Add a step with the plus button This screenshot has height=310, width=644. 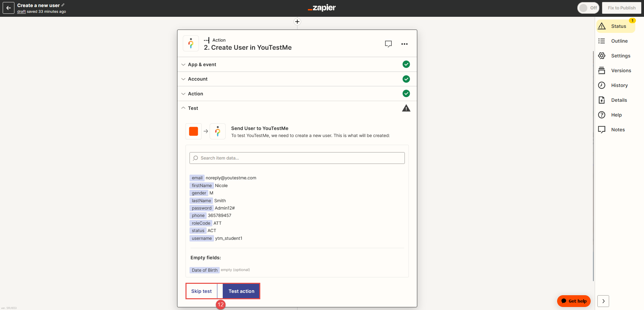pyautogui.click(x=297, y=22)
